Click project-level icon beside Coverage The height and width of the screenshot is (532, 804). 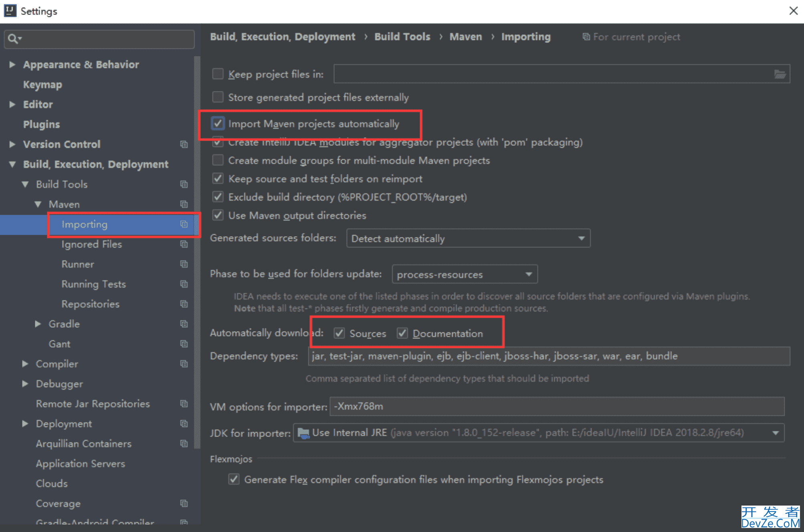click(184, 503)
